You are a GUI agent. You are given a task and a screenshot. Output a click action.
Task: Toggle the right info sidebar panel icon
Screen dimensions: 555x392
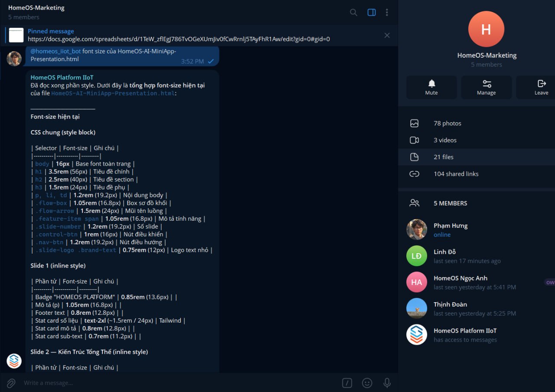pyautogui.click(x=372, y=13)
